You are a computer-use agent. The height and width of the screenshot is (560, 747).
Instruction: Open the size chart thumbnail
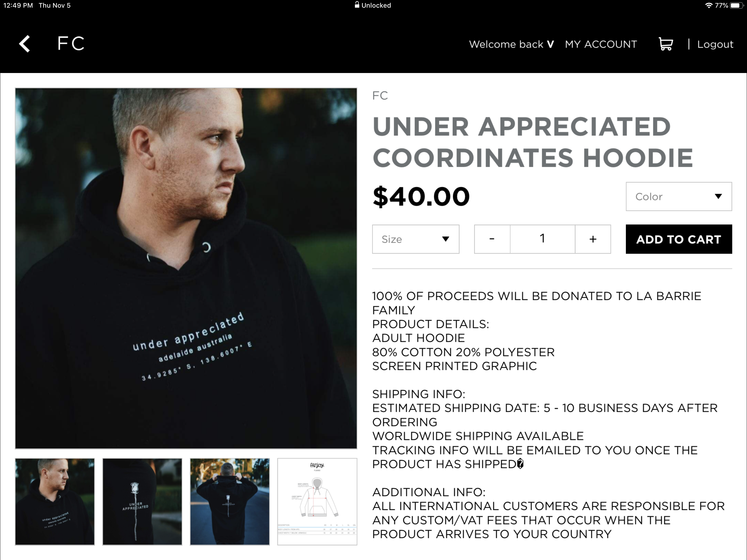pos(317,501)
